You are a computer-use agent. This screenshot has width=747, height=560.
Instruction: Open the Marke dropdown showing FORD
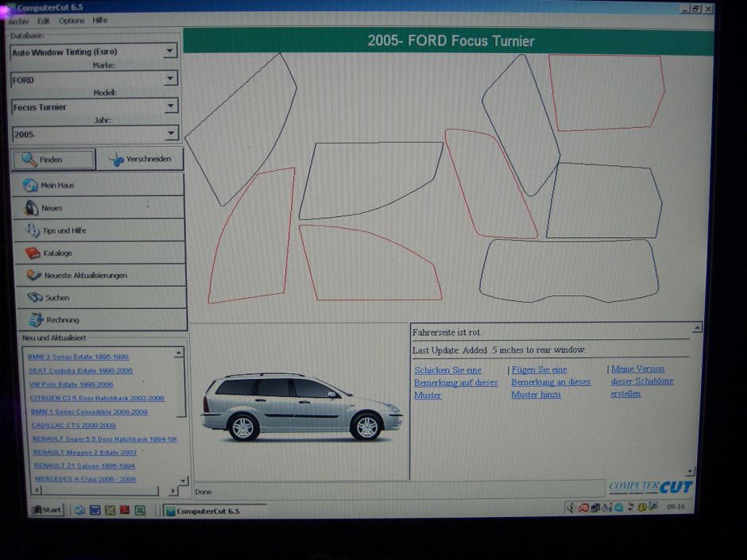pos(170,79)
